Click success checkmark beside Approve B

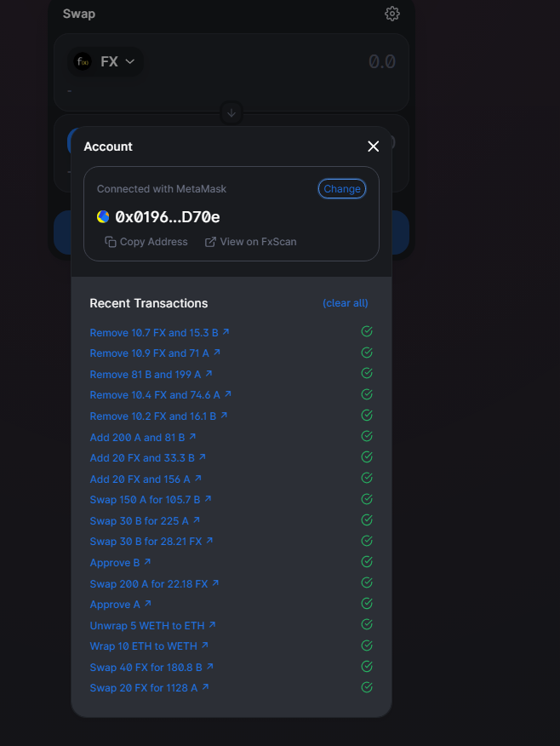click(367, 562)
